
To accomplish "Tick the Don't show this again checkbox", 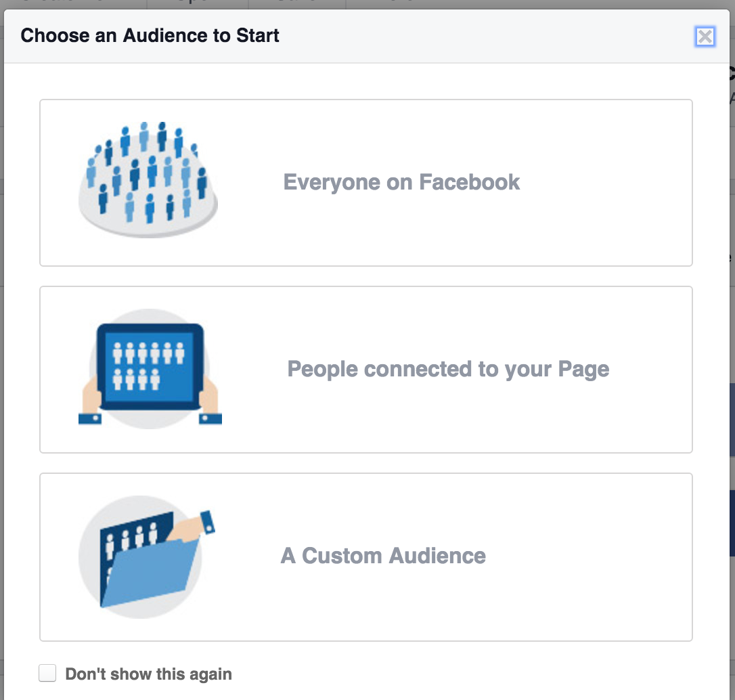I will click(x=47, y=673).
